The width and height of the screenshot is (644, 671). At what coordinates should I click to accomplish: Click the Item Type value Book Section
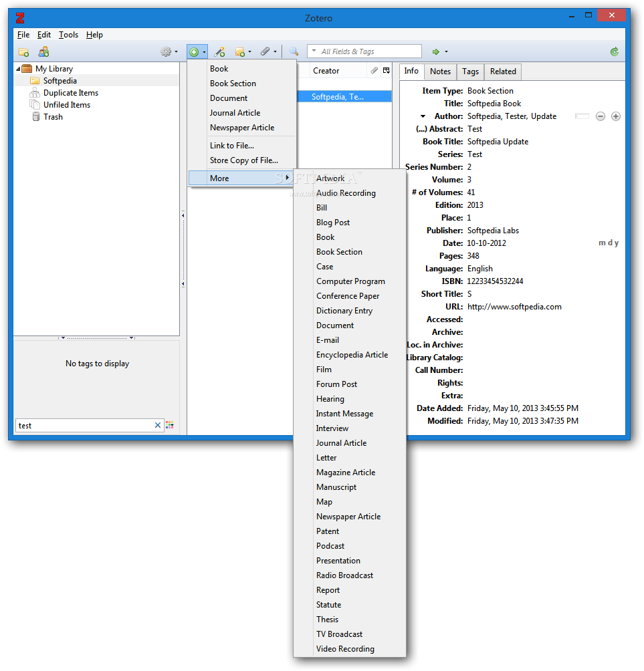click(490, 91)
